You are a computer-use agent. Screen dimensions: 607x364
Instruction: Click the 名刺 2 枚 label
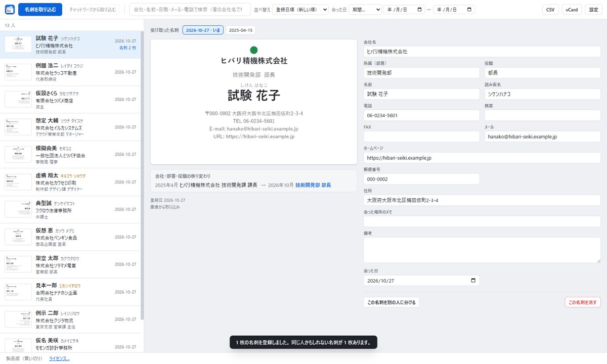pos(127,48)
